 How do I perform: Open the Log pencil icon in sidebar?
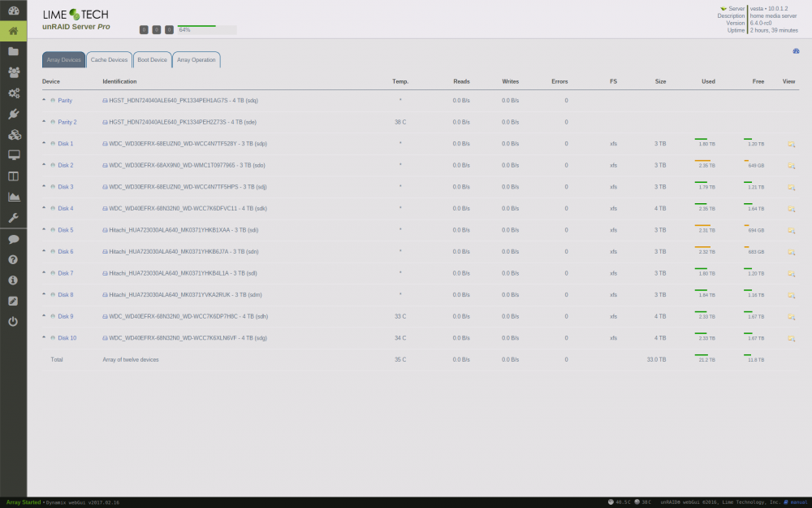click(x=14, y=302)
